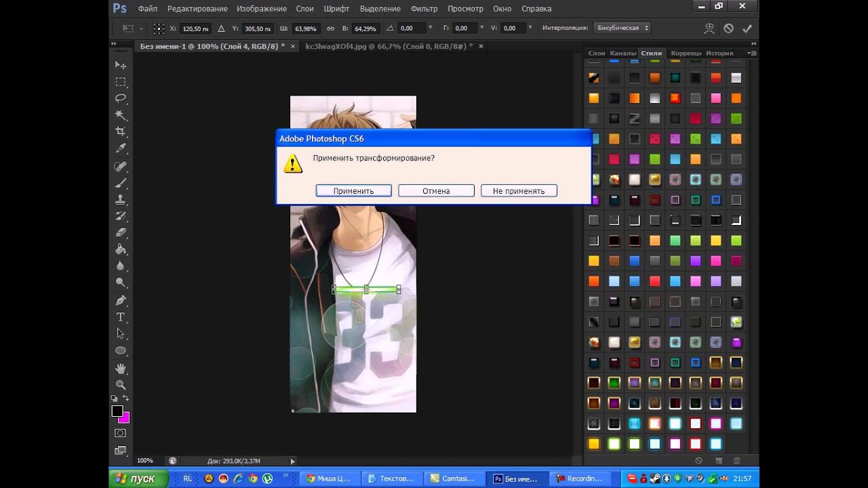
Task: Open the Справка menu
Action: [536, 9]
